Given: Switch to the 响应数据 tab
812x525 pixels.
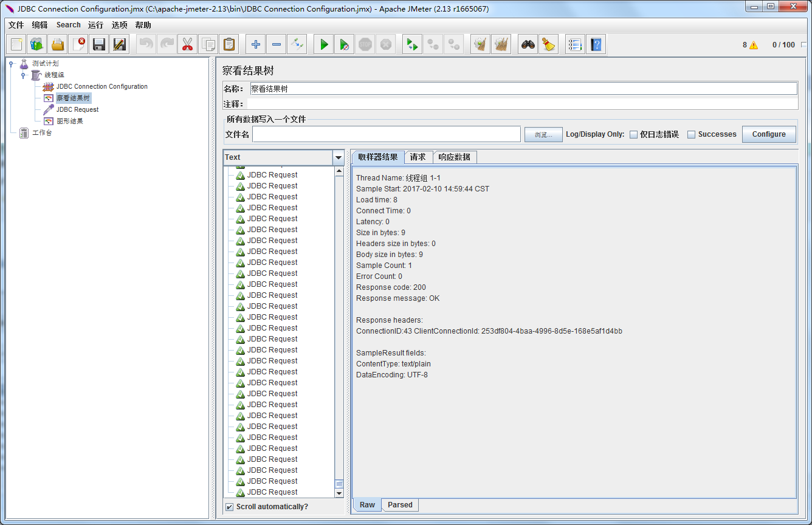Looking at the screenshot, I should pos(455,157).
